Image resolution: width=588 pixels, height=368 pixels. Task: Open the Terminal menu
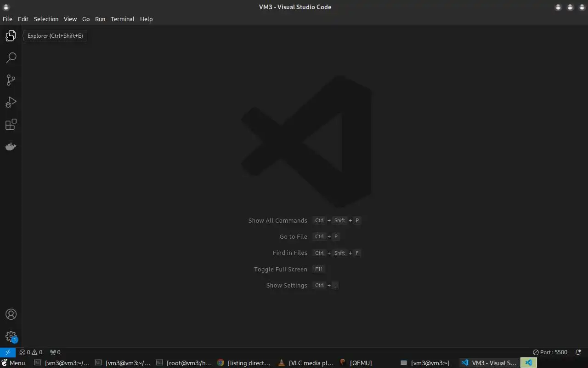123,19
